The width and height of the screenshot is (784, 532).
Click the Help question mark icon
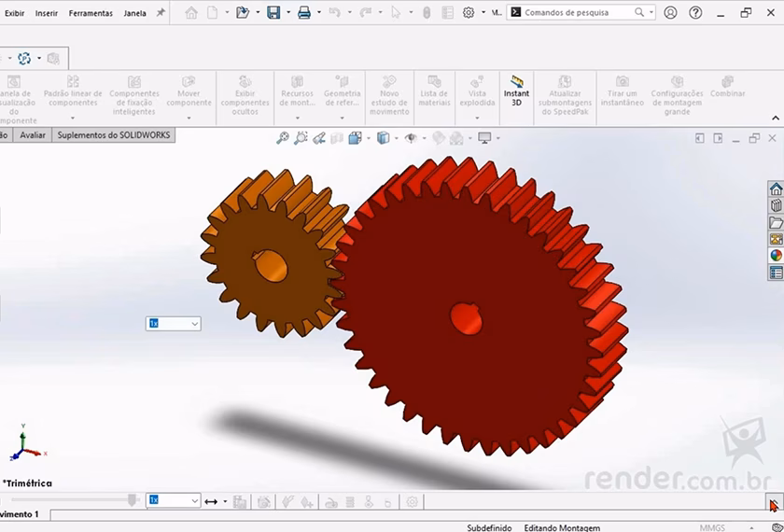click(695, 13)
